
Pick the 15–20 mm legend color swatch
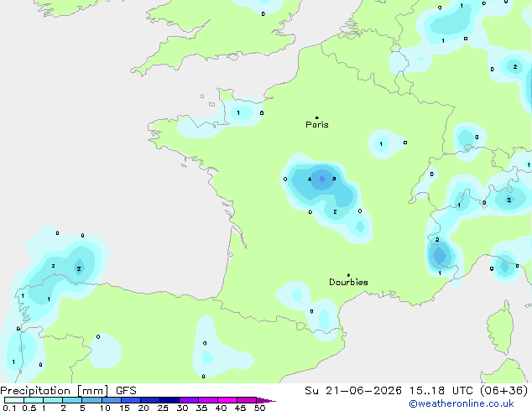131,400
